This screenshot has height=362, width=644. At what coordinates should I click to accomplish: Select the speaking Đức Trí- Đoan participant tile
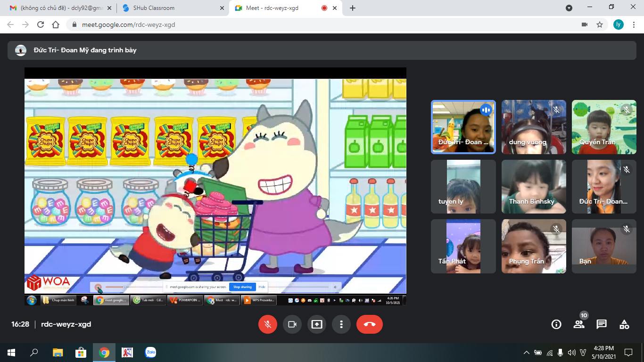463,127
